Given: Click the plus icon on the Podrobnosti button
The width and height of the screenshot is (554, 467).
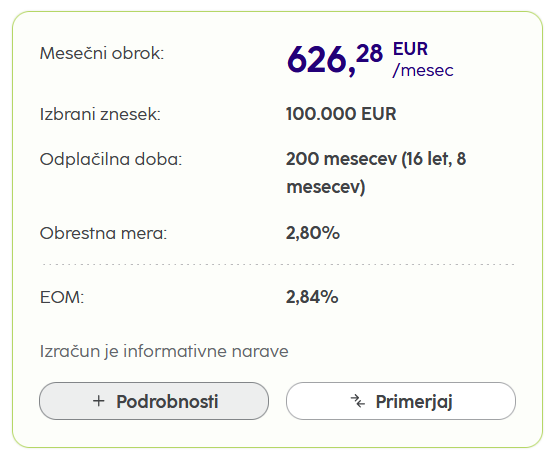Looking at the screenshot, I should [99, 401].
